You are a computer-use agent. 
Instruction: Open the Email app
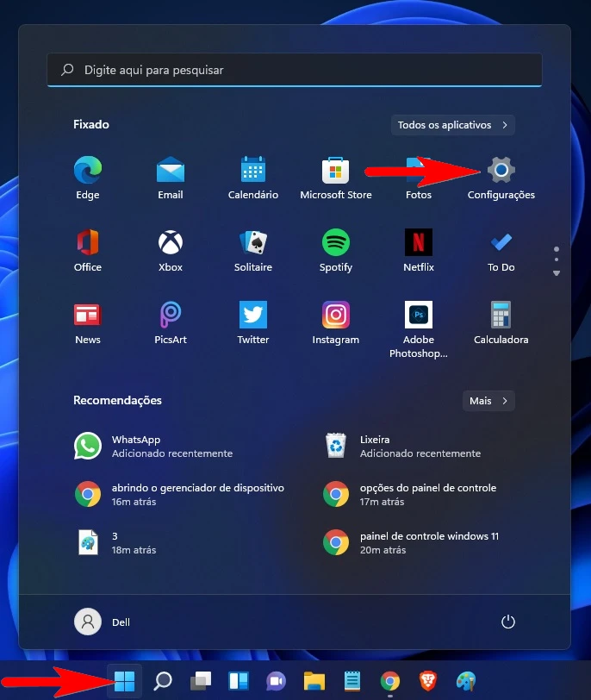coord(171,178)
